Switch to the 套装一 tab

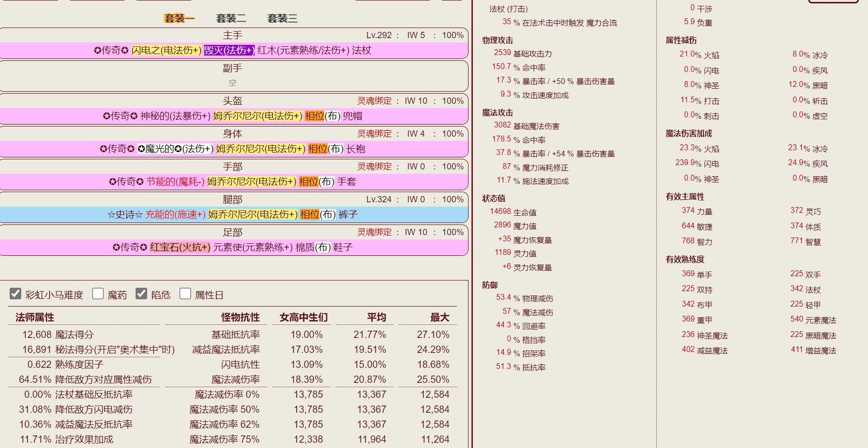[179, 18]
